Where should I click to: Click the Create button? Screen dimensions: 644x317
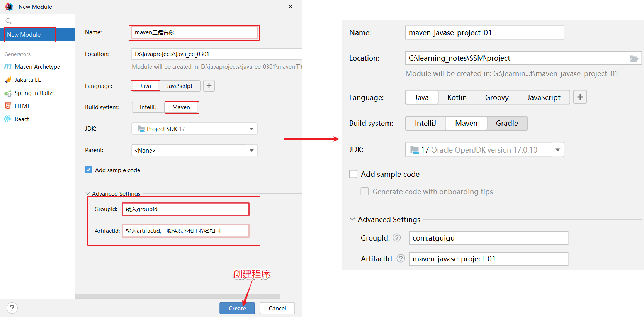237,308
